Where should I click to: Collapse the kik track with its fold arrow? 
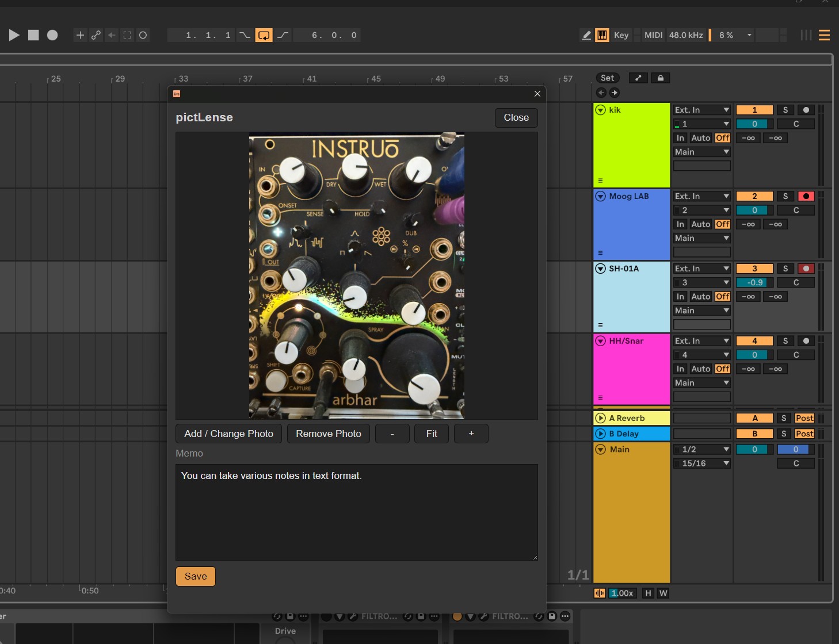(x=601, y=110)
